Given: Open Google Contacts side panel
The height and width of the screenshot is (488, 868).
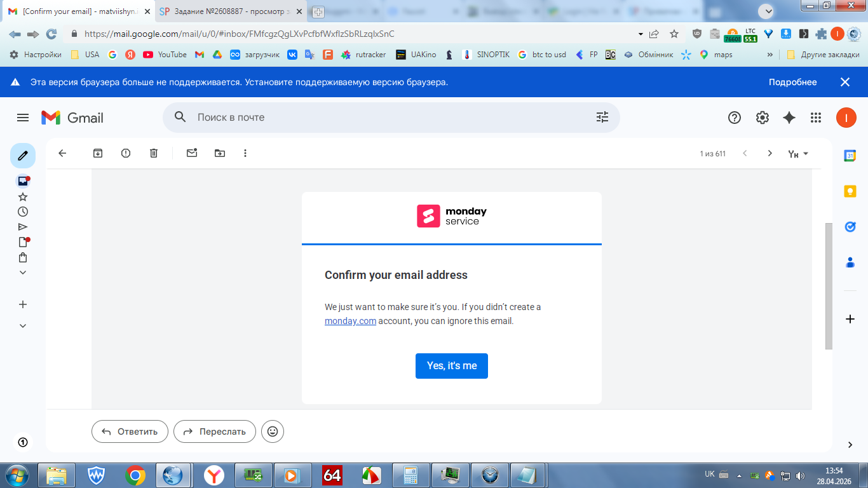Looking at the screenshot, I should point(850,262).
